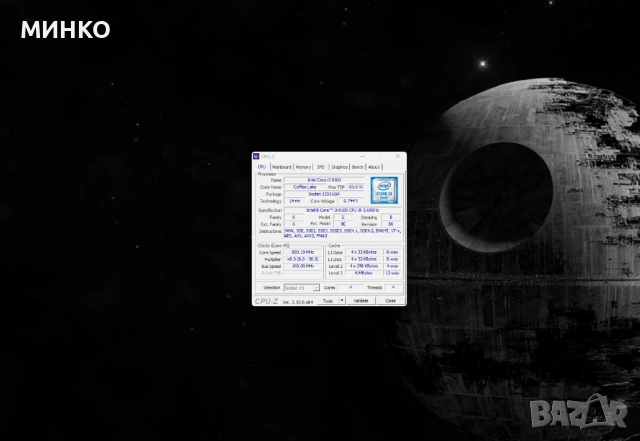Click the Multiplier value field
Screen dimensions: 640x441
(x=302, y=259)
